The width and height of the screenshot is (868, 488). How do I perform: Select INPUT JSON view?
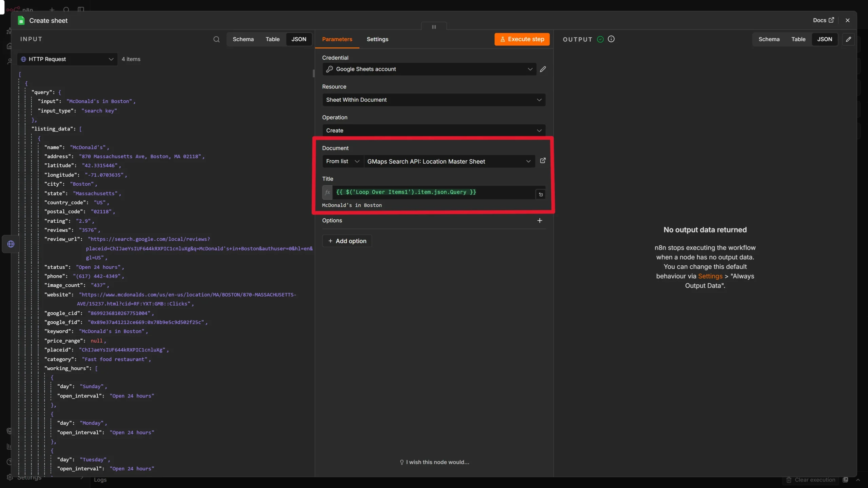click(299, 39)
